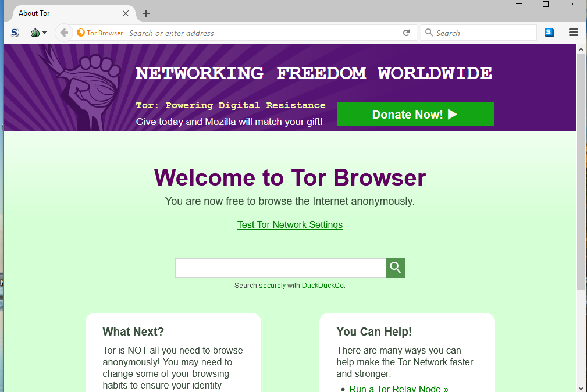Click the DuckDuckGo search input box
587x392 pixels.
pos(281,268)
